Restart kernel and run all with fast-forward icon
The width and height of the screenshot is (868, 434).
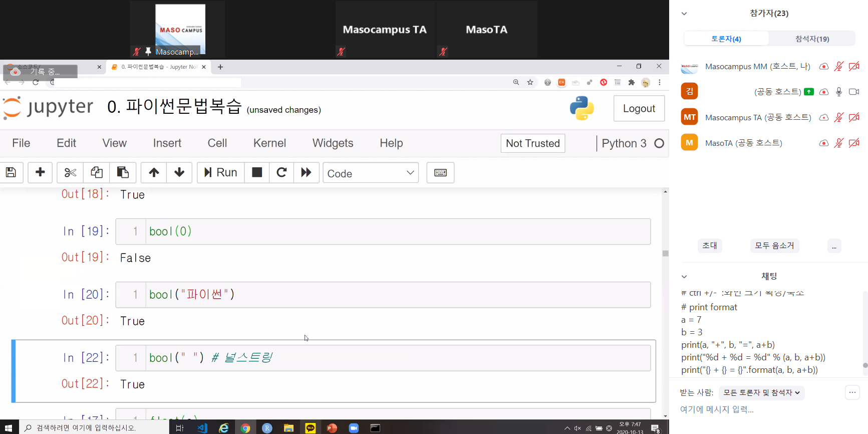click(306, 173)
